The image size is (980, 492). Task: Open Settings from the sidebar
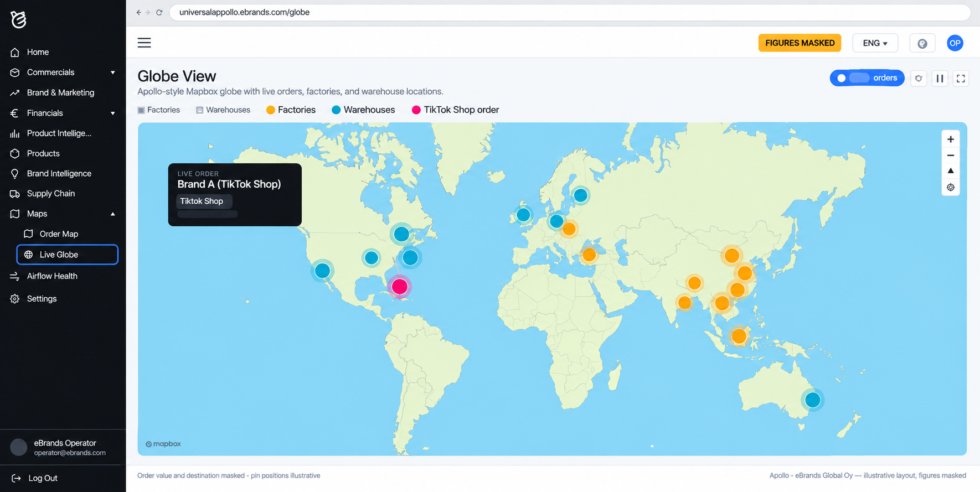pyautogui.click(x=42, y=299)
